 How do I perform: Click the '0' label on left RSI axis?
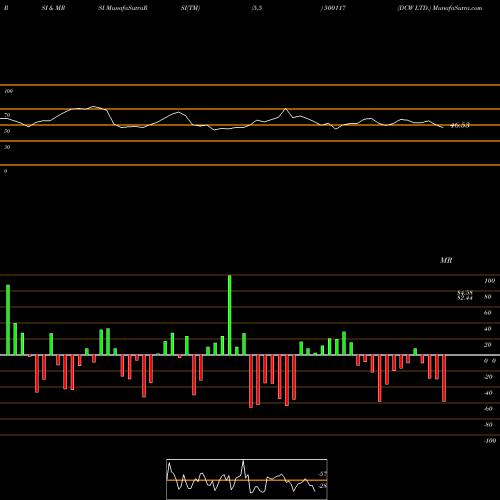(5, 171)
